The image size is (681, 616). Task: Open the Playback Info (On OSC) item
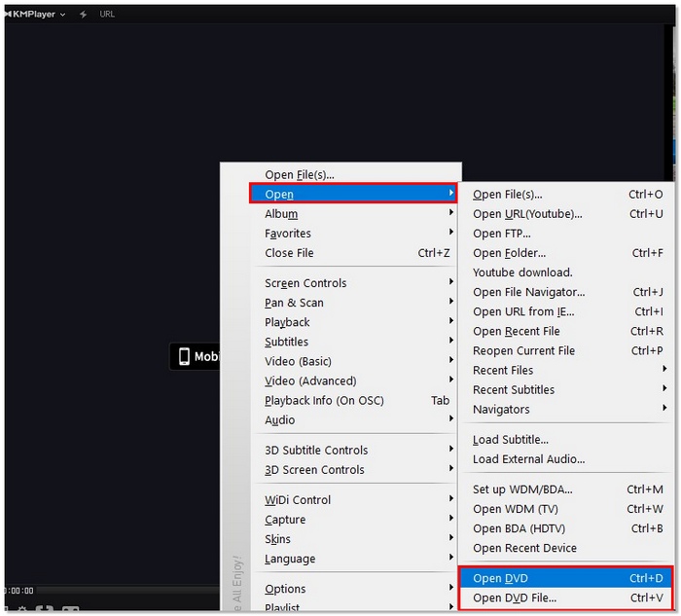(x=324, y=401)
